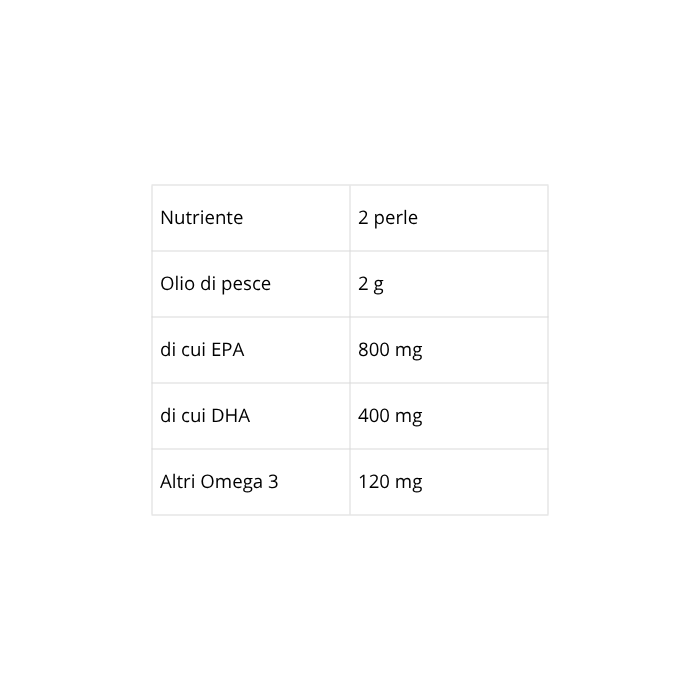This screenshot has width=700, height=700.
Task: Click the word 'EPA' in the table
Action: (227, 350)
